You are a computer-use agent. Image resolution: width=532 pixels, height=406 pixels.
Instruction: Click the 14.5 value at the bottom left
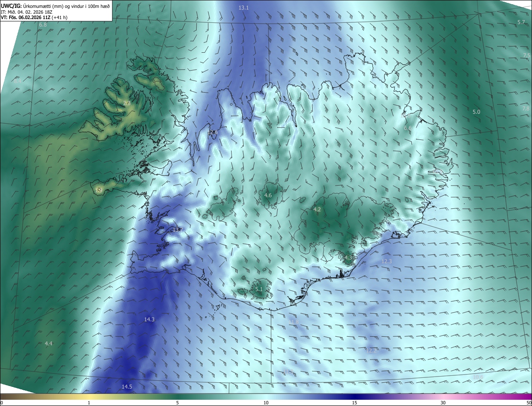click(x=127, y=387)
